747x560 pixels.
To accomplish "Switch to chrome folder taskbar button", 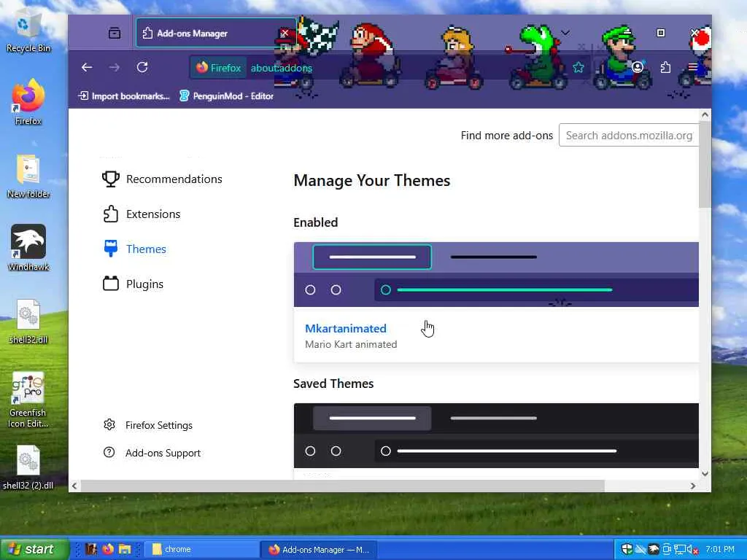I will [201, 550].
